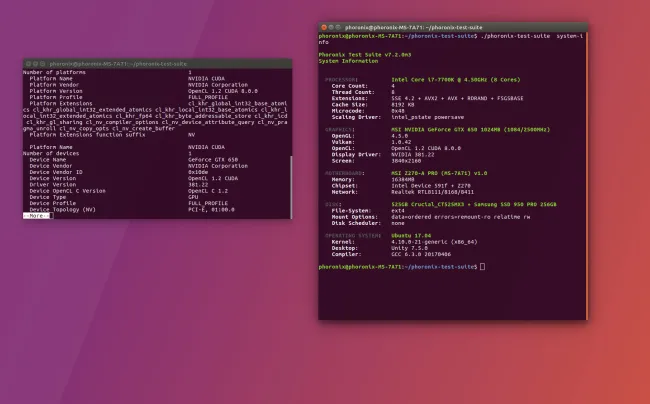Click the 'Thread Count:' label
Screen dimensions: 650x404
tap(353, 92)
